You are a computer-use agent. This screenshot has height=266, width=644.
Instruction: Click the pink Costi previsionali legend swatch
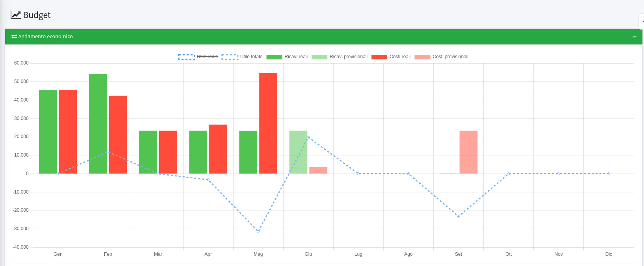click(x=422, y=57)
